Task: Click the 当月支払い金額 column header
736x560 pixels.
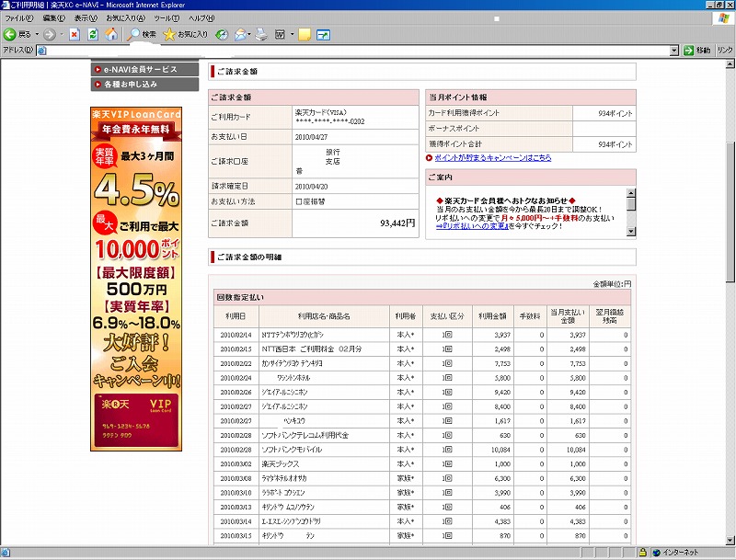Action: (568, 316)
